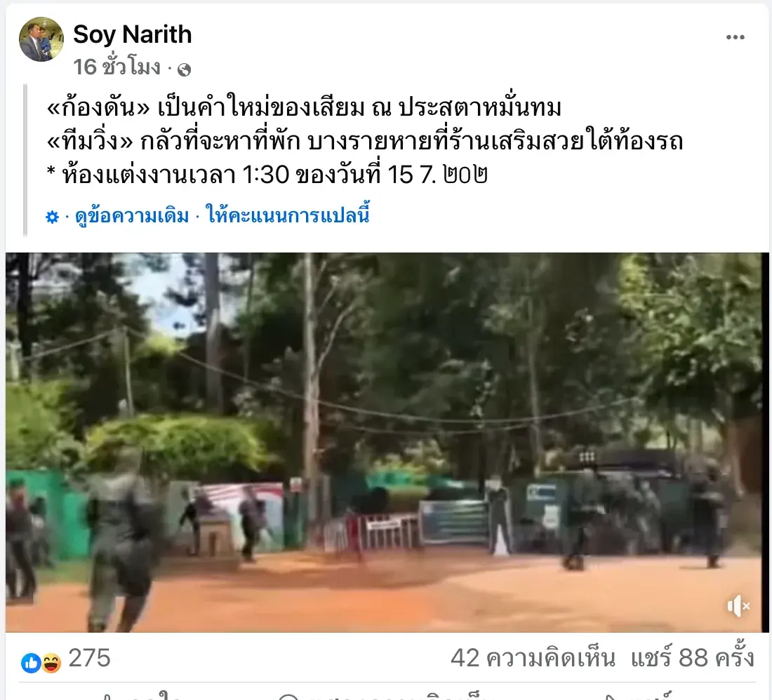Open the 16 ชั่วโมง timestamp link
The image size is (772, 700).
[117, 67]
